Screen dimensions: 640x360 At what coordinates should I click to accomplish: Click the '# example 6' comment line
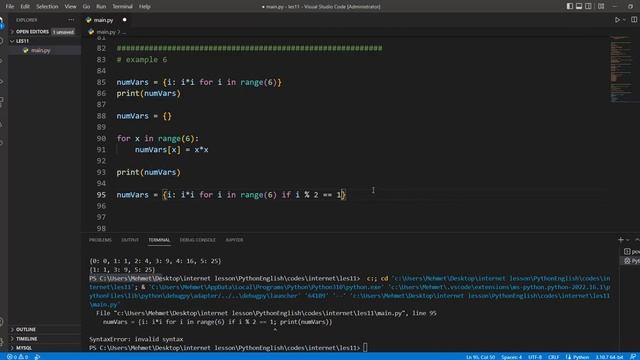(142, 60)
